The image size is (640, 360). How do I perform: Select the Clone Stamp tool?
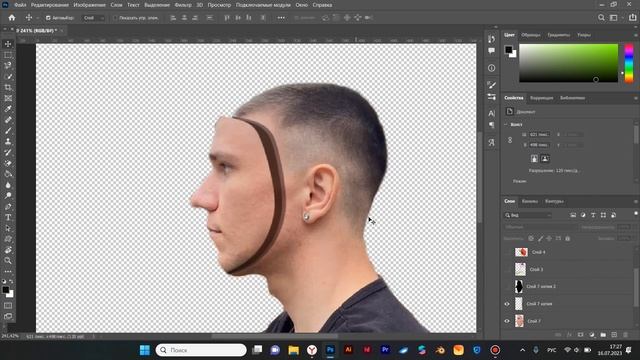coord(8,142)
